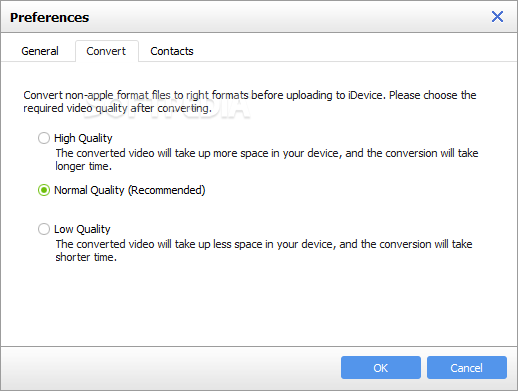518x391 pixels.
Task: Close the Preferences dialog with the X icon
Action: tap(497, 16)
